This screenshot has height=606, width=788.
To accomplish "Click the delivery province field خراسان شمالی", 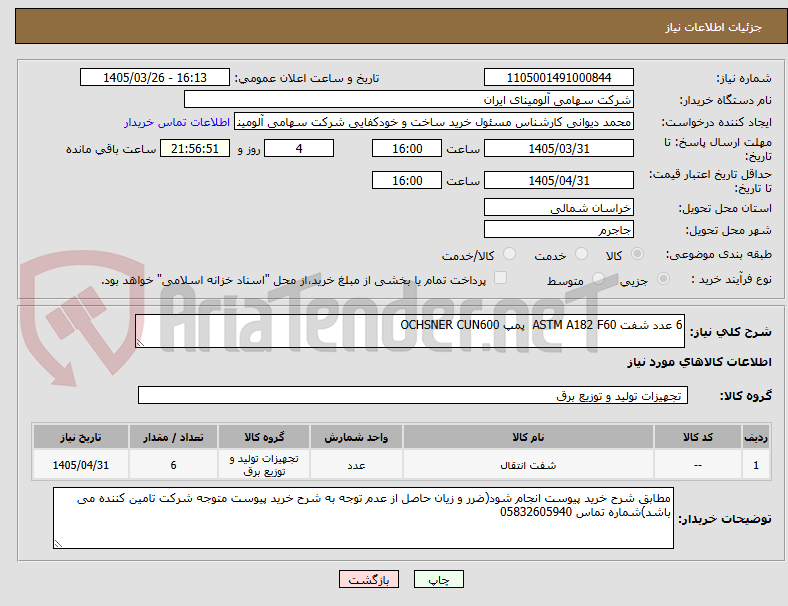I will tap(559, 208).
